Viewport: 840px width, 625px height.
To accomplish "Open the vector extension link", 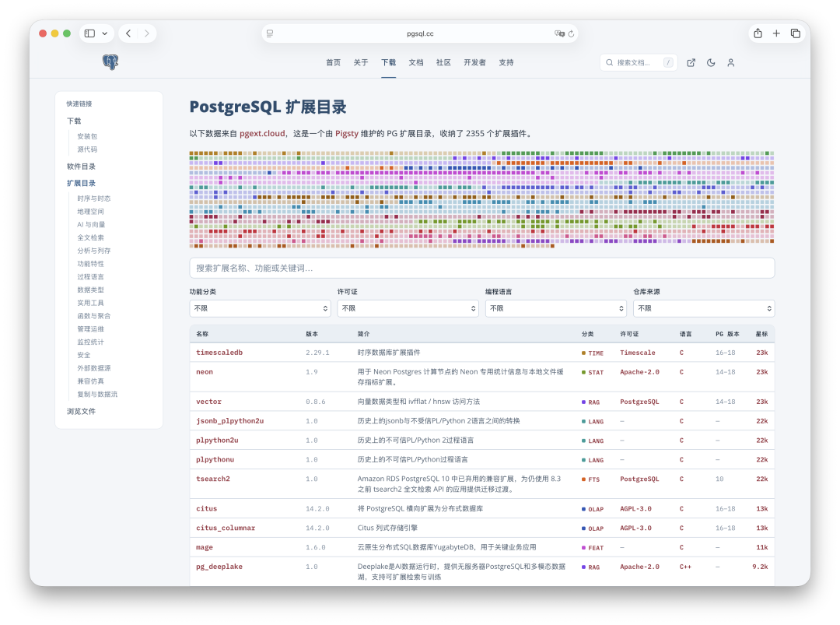I will point(208,402).
